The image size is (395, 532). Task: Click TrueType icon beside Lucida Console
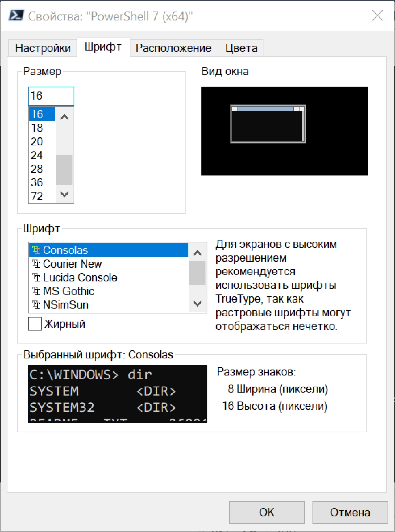tap(36, 278)
